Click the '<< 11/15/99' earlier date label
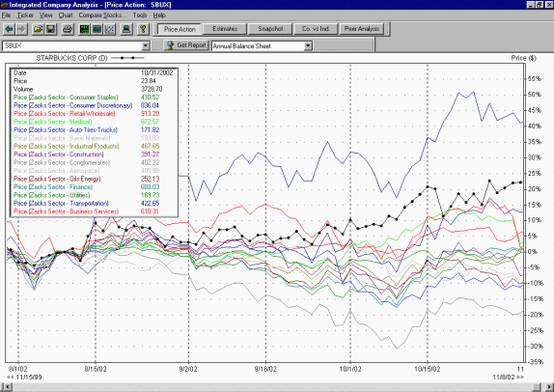The height and width of the screenshot is (392, 554). [x=24, y=378]
